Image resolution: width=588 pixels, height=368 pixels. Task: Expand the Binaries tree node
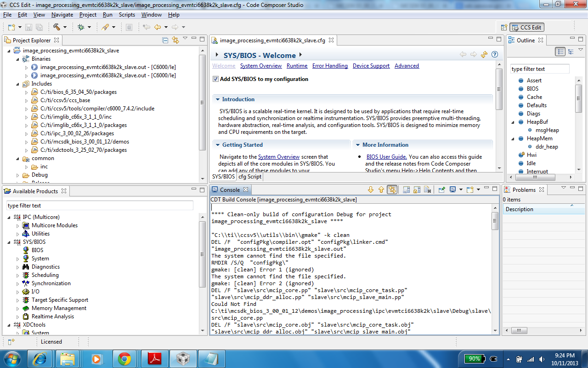click(18, 59)
